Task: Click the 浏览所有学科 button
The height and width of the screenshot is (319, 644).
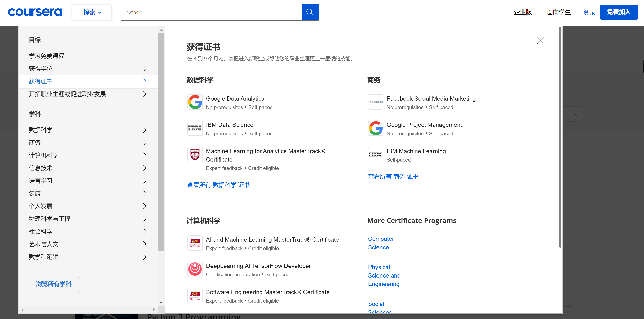Action: [x=54, y=284]
